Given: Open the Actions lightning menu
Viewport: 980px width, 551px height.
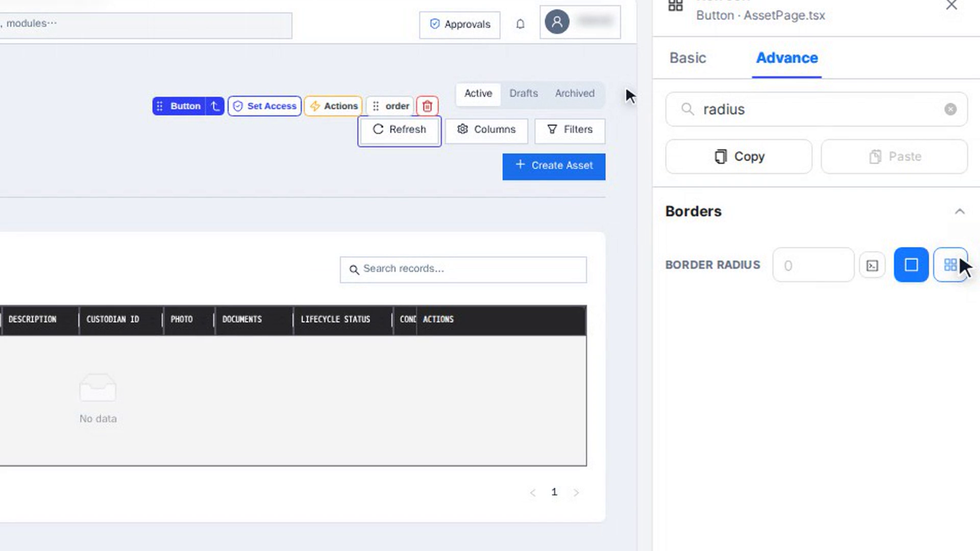Looking at the screenshot, I should [x=333, y=106].
